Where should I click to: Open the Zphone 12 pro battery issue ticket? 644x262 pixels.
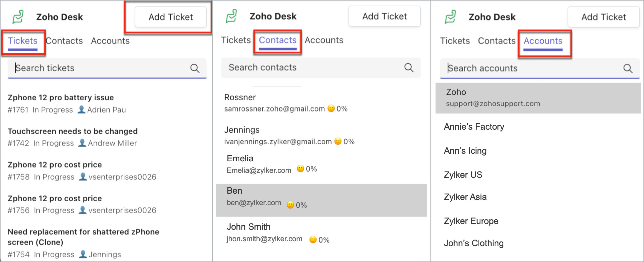point(61,98)
